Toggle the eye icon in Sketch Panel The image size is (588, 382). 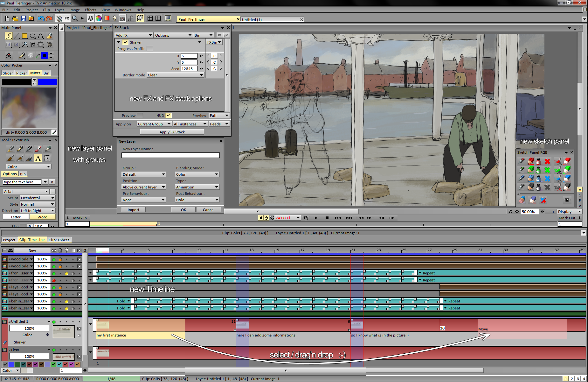(x=567, y=200)
